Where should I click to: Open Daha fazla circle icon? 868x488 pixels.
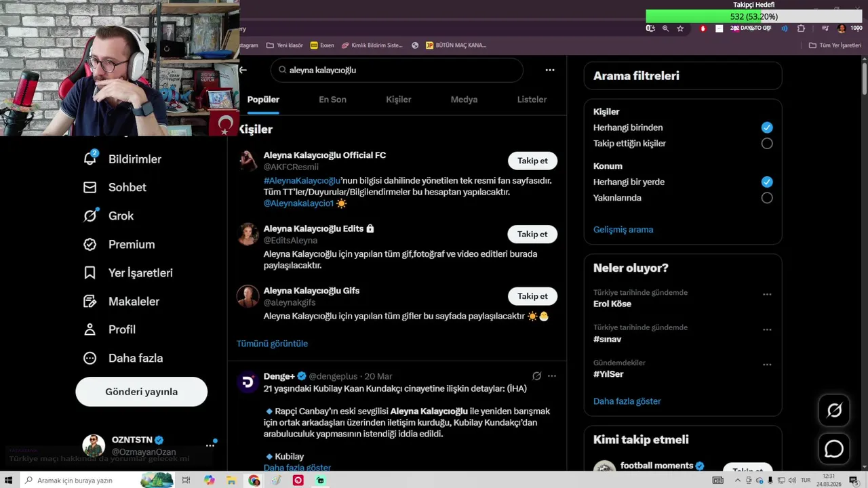pyautogui.click(x=90, y=358)
